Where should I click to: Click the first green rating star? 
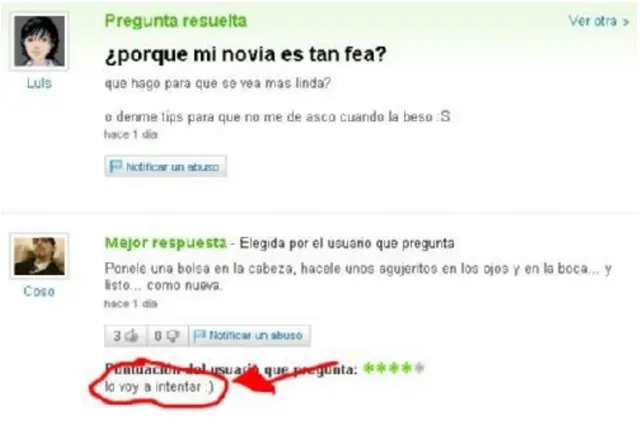368,368
